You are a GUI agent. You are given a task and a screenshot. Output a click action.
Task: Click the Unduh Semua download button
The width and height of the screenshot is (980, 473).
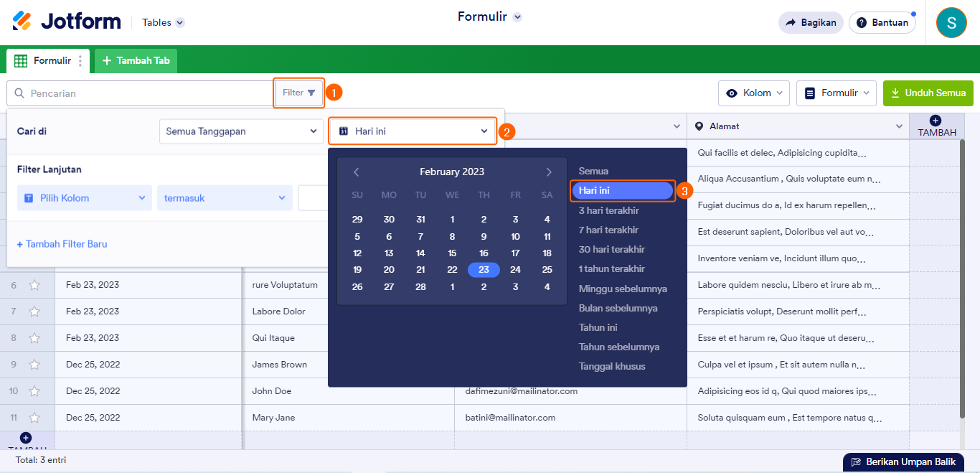pyautogui.click(x=928, y=93)
